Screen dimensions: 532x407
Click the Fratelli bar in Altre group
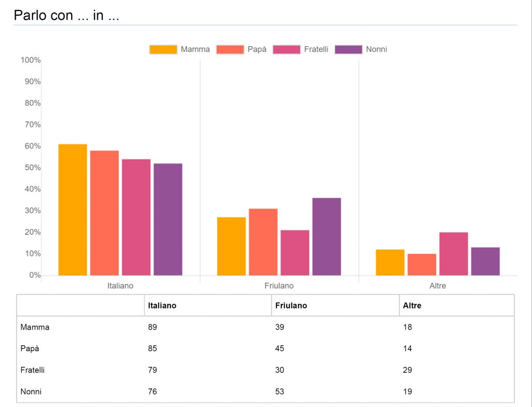pyautogui.click(x=454, y=254)
